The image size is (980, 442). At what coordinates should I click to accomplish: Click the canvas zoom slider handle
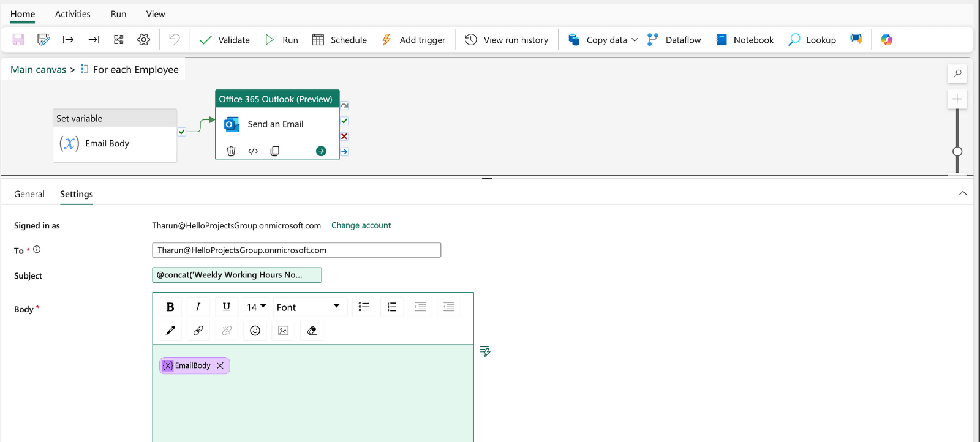(x=957, y=151)
